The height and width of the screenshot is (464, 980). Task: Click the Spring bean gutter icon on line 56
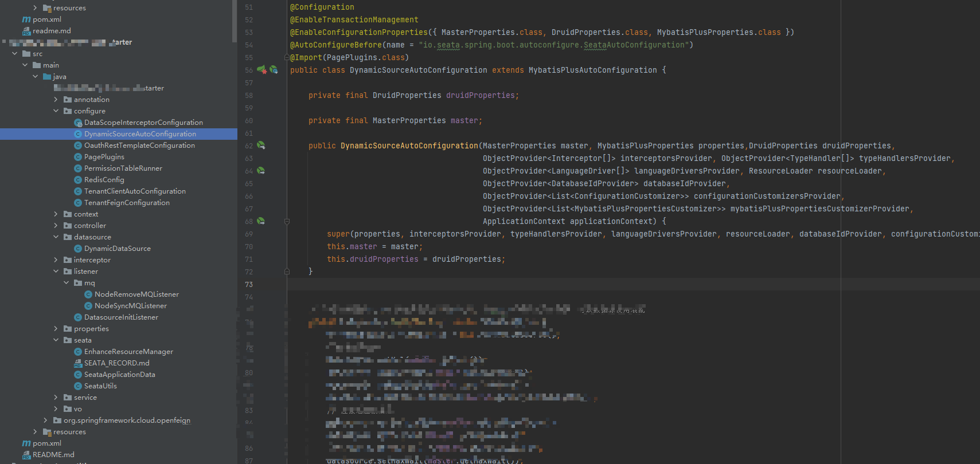pos(261,70)
